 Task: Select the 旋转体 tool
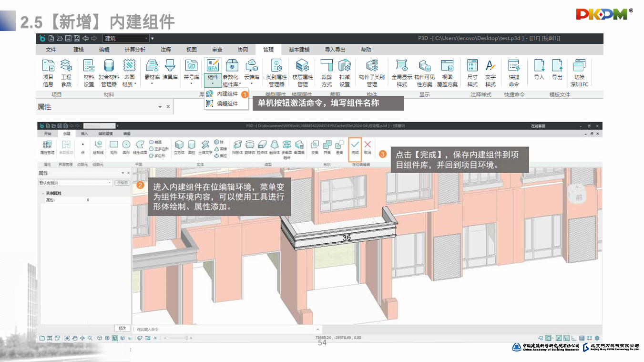(250, 147)
